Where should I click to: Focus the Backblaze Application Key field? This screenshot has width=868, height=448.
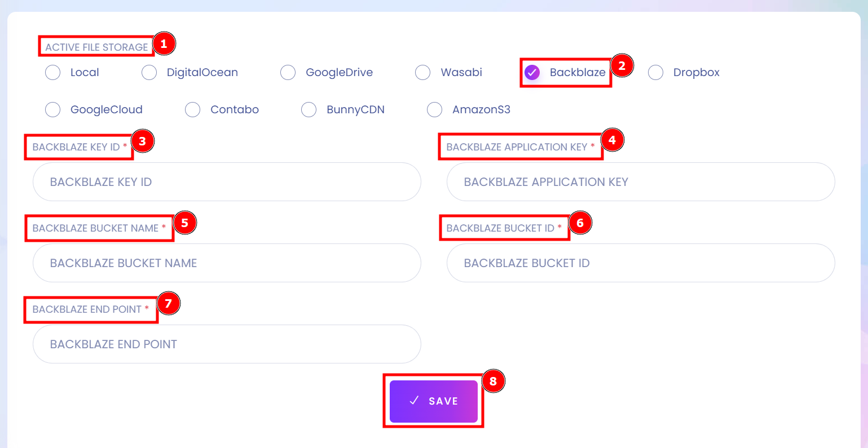(x=641, y=182)
